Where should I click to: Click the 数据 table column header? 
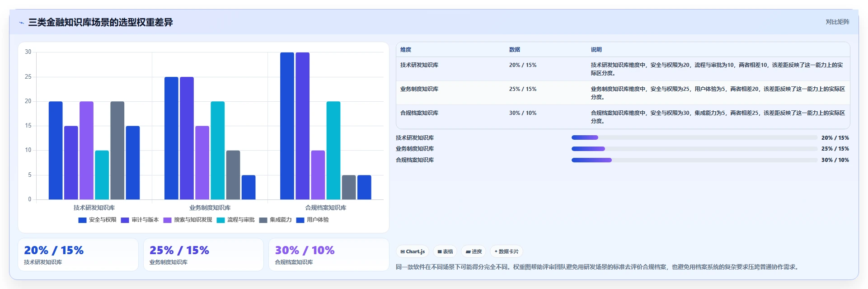(515, 50)
